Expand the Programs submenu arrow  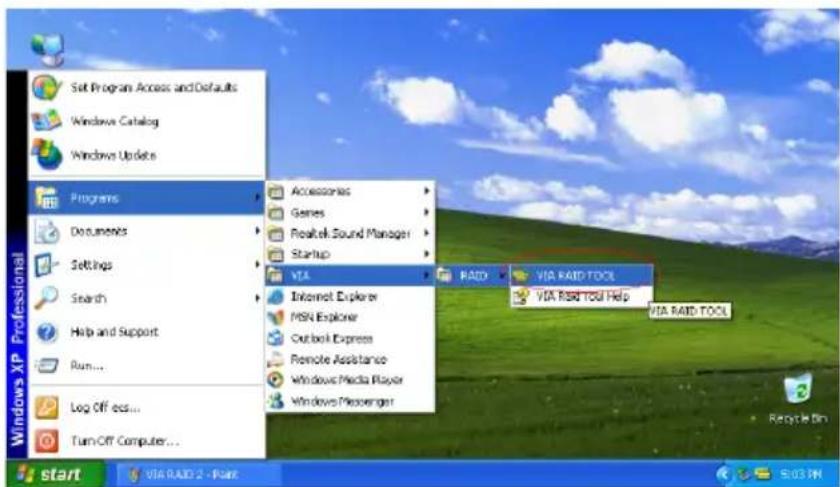point(257,198)
